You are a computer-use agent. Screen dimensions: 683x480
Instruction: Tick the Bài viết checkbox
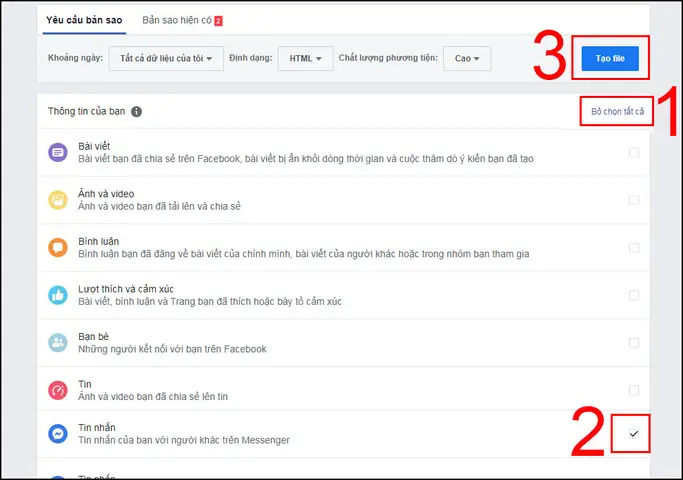634,152
